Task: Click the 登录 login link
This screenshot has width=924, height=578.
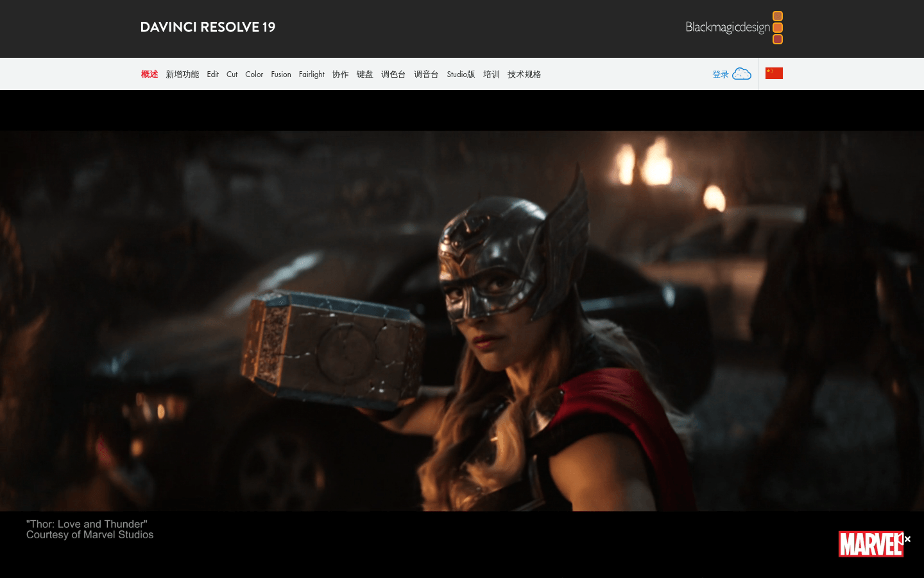Action: [721, 74]
